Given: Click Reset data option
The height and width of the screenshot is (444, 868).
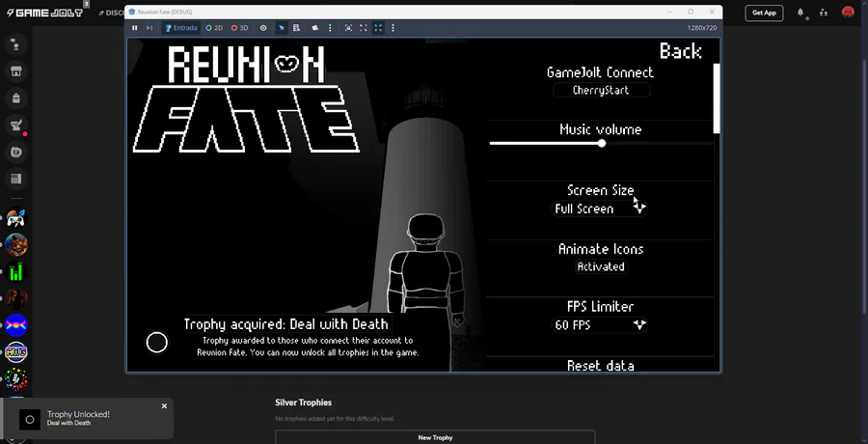Looking at the screenshot, I should tap(601, 365).
